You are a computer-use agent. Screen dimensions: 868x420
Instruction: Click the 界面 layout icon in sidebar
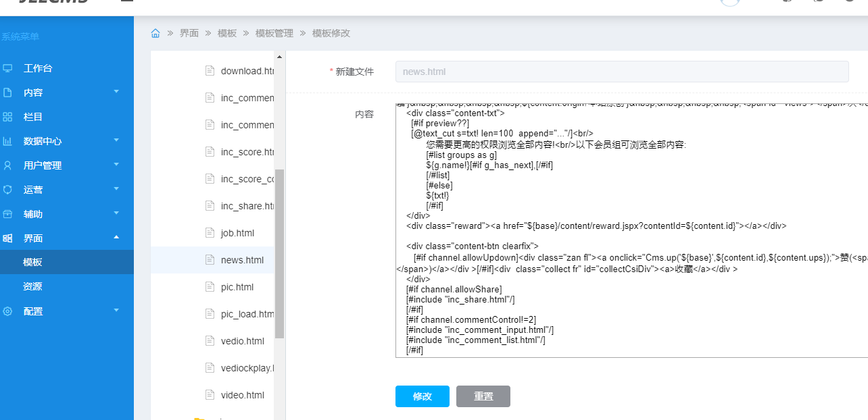(7, 238)
